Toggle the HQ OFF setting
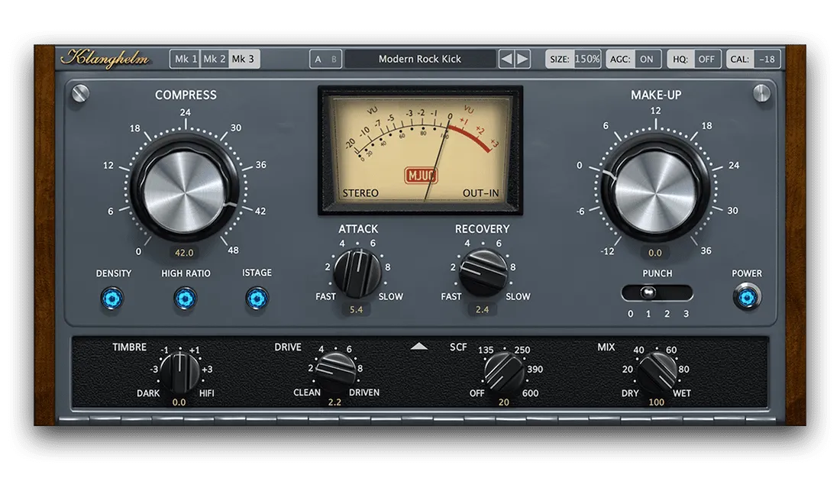 click(x=694, y=59)
